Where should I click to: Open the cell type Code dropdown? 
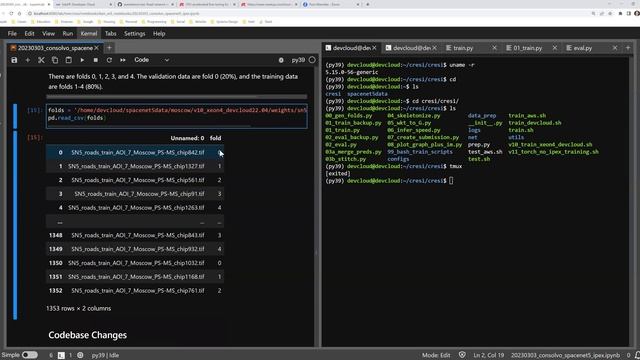151,60
